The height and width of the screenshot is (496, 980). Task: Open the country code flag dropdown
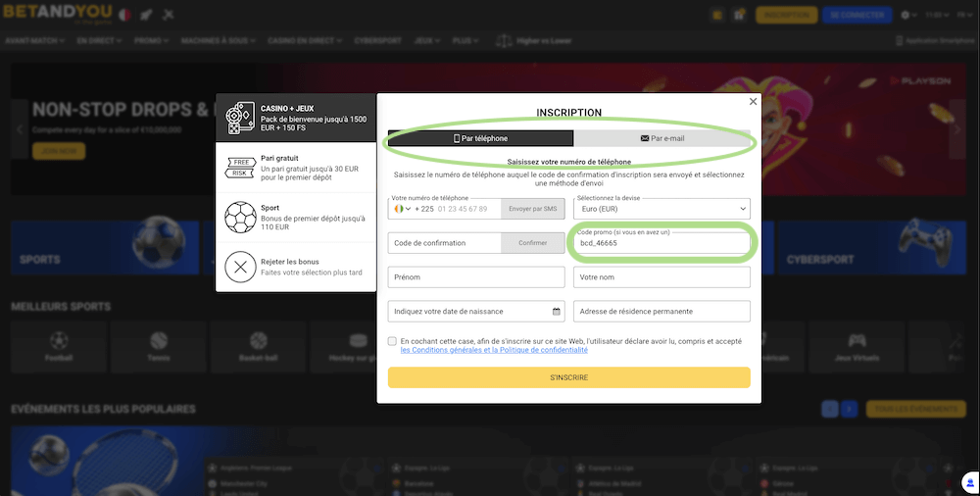coord(401,209)
